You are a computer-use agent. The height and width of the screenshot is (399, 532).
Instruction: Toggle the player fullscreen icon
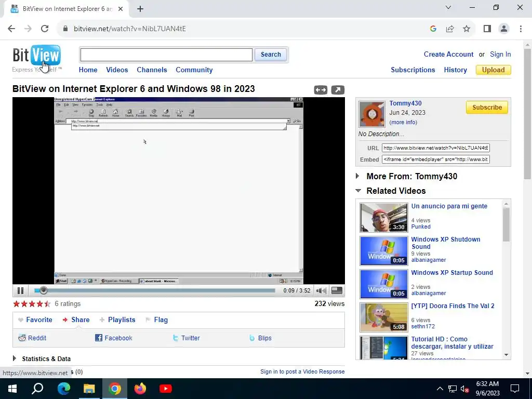pyautogui.click(x=337, y=290)
